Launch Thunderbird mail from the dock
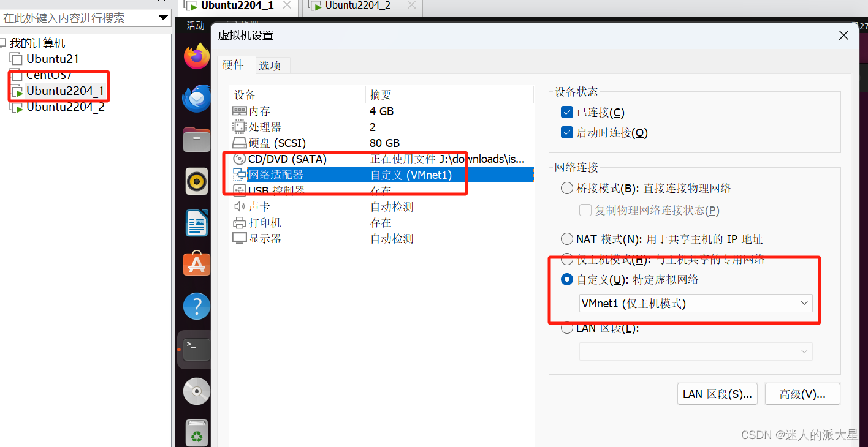Image resolution: width=868 pixels, height=447 pixels. pyautogui.click(x=196, y=99)
